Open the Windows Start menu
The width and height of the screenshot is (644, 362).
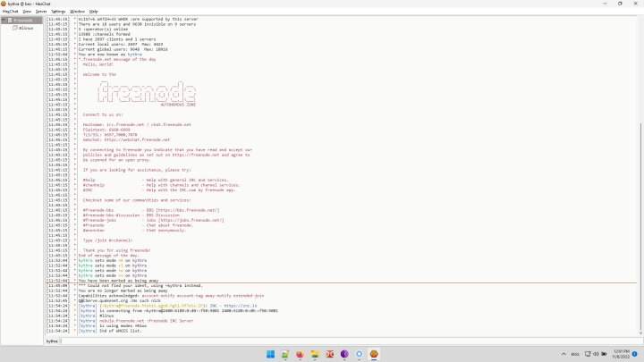[270, 354]
